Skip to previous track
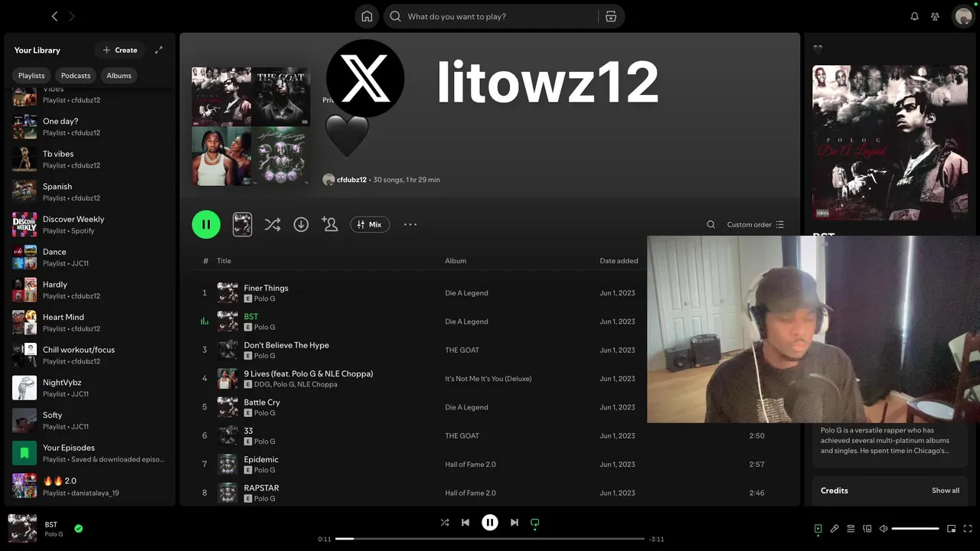This screenshot has width=980, height=551. tap(465, 523)
